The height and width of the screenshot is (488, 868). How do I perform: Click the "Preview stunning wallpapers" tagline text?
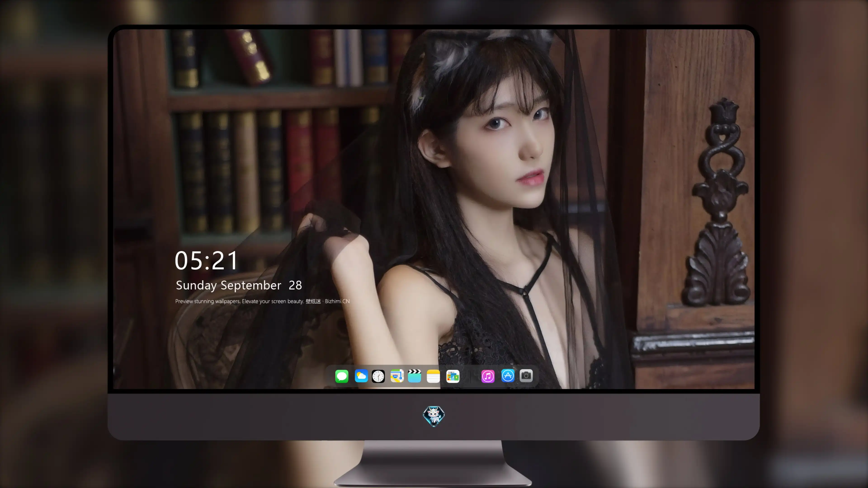262,301
